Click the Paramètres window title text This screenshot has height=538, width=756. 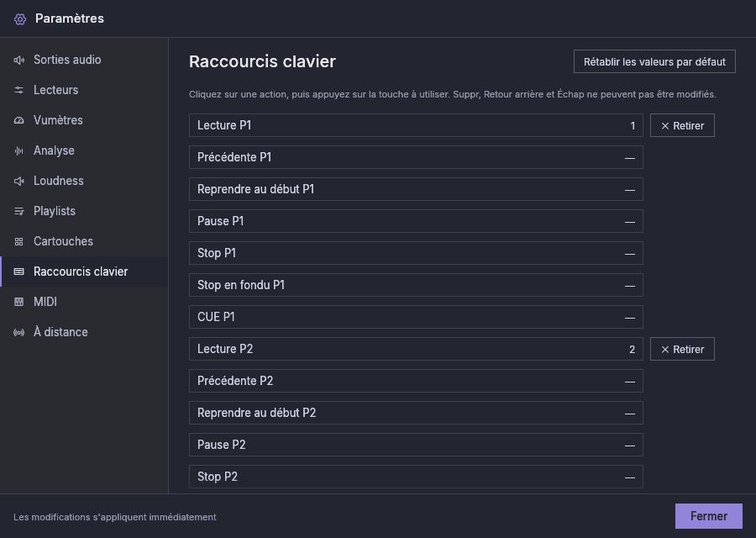pos(70,18)
